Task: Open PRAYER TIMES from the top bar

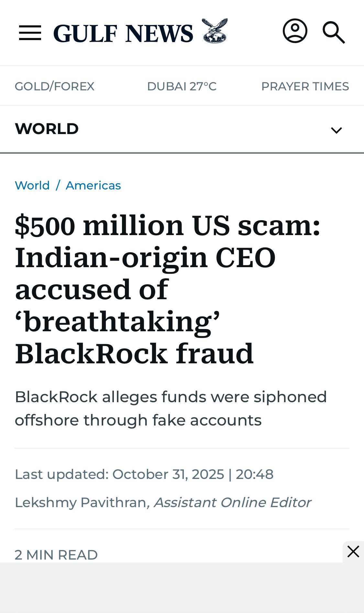Action: 305,86
